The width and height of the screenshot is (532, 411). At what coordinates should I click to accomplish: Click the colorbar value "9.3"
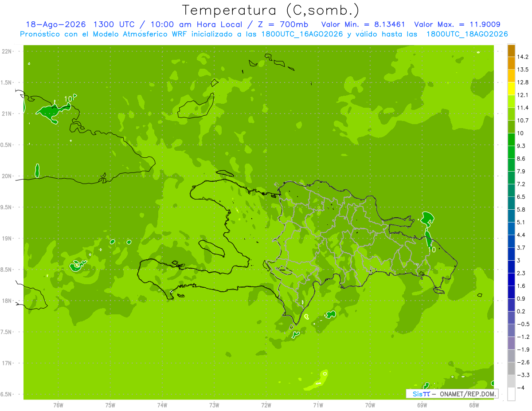coord(522,146)
